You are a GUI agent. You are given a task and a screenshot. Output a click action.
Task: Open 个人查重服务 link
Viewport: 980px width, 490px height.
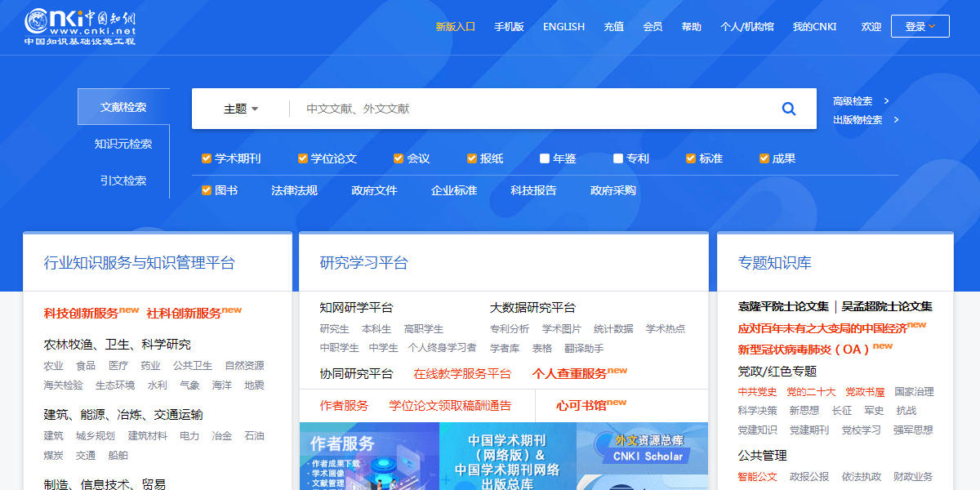point(569,374)
